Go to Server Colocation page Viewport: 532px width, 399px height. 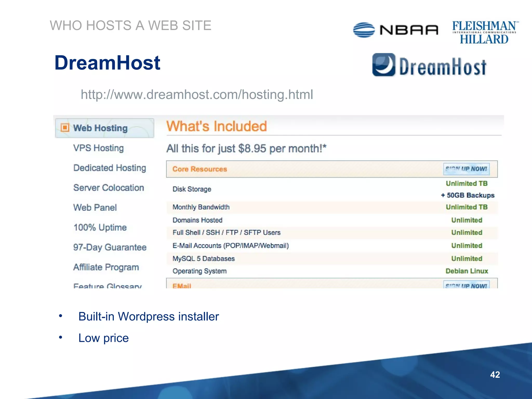(109, 188)
